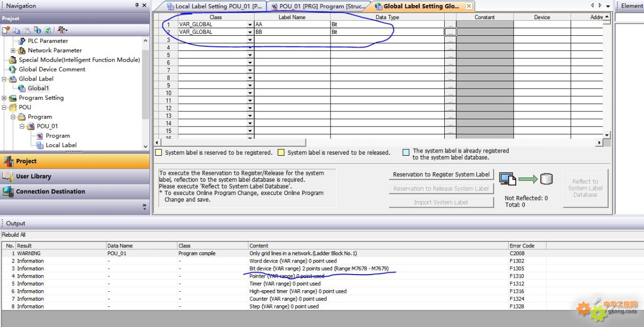
Task: Click the right tab-scroll arrow
Action: coord(600,6)
